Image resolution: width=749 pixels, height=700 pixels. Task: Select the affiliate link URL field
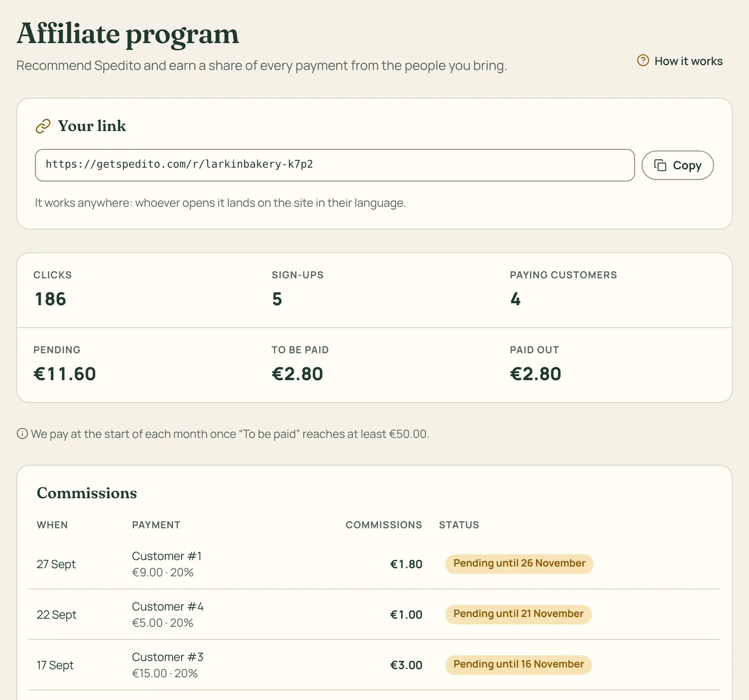[334, 165]
